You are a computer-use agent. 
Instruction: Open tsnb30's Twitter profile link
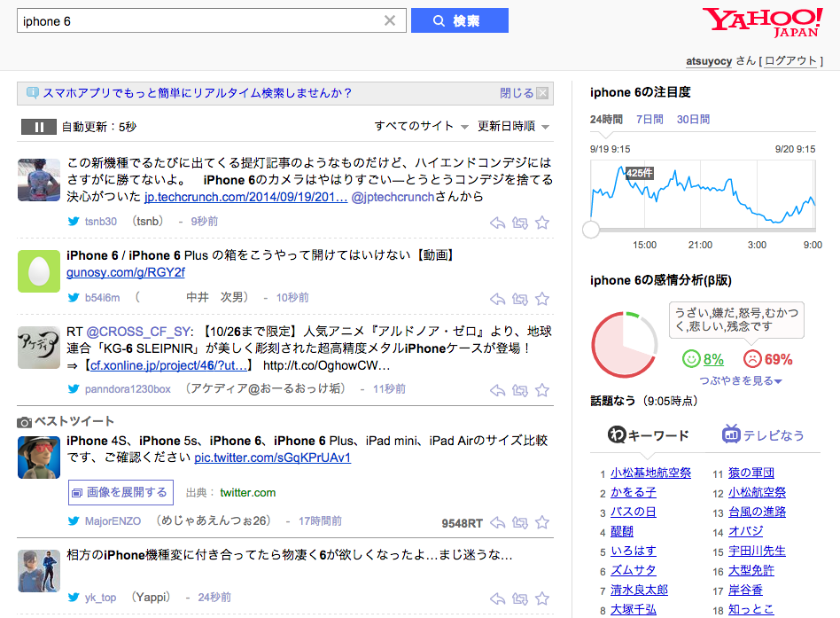click(100, 222)
